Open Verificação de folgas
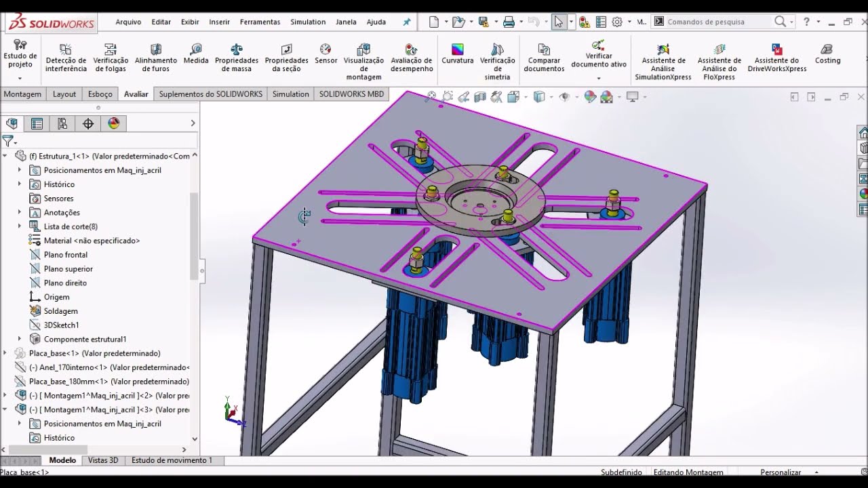The width and height of the screenshot is (868, 488). point(111,59)
